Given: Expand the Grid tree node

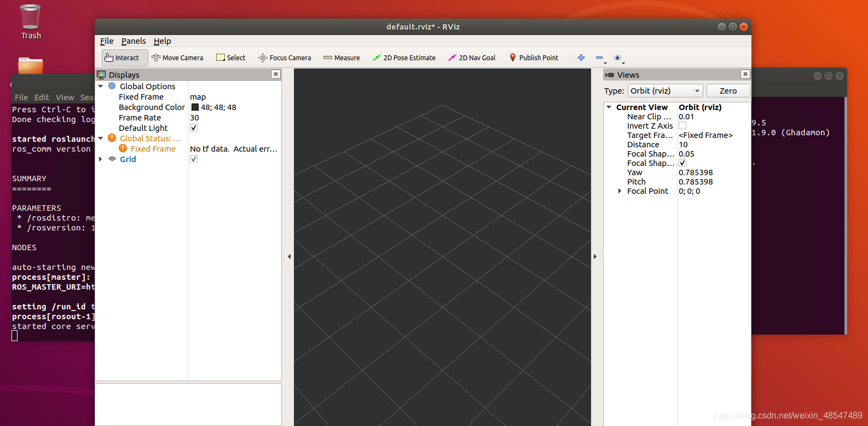Looking at the screenshot, I should tap(101, 159).
